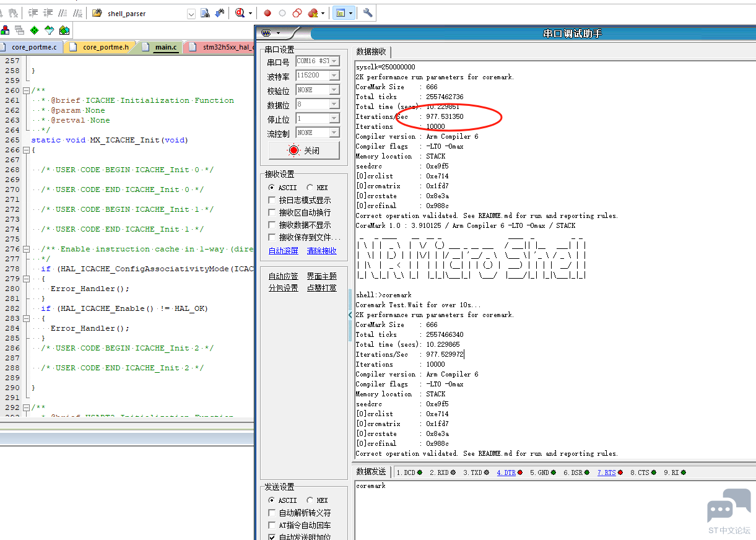The image size is (756, 540).
Task: Open configuration with the wrench icon
Action: [x=368, y=13]
